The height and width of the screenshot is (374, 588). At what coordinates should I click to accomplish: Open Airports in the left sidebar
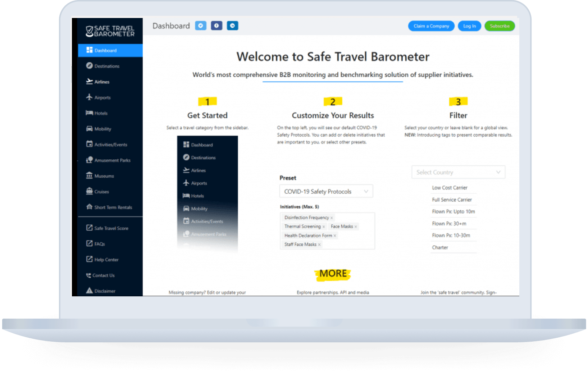pyautogui.click(x=110, y=97)
